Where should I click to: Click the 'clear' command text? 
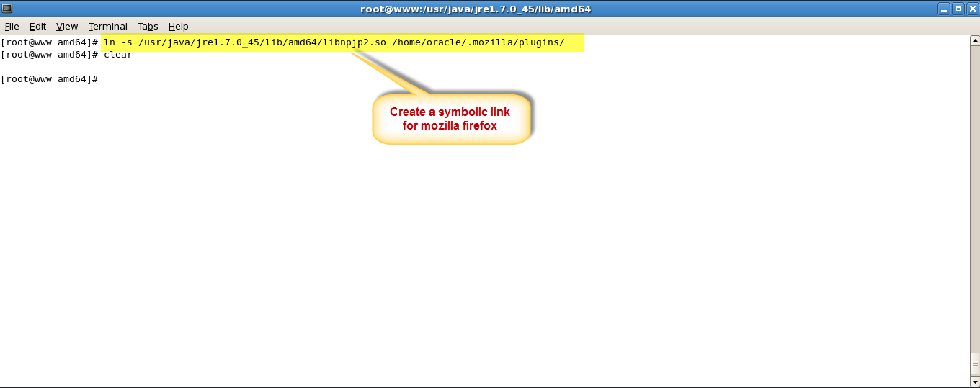coord(118,55)
